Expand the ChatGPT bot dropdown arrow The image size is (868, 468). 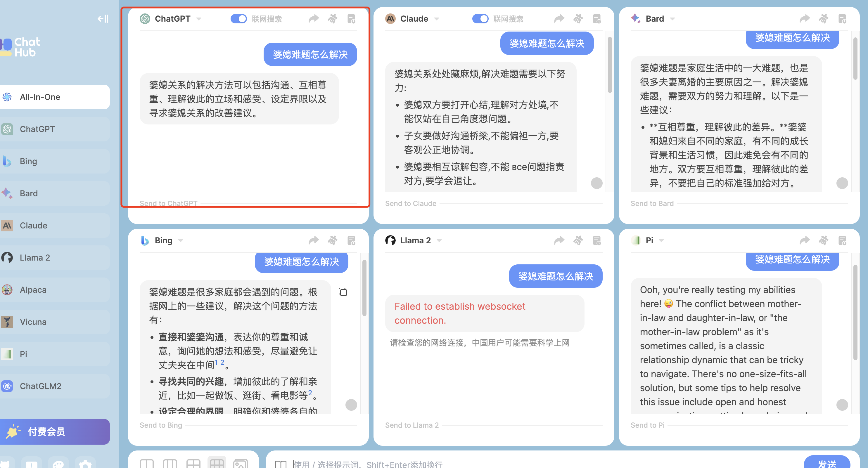coord(199,19)
